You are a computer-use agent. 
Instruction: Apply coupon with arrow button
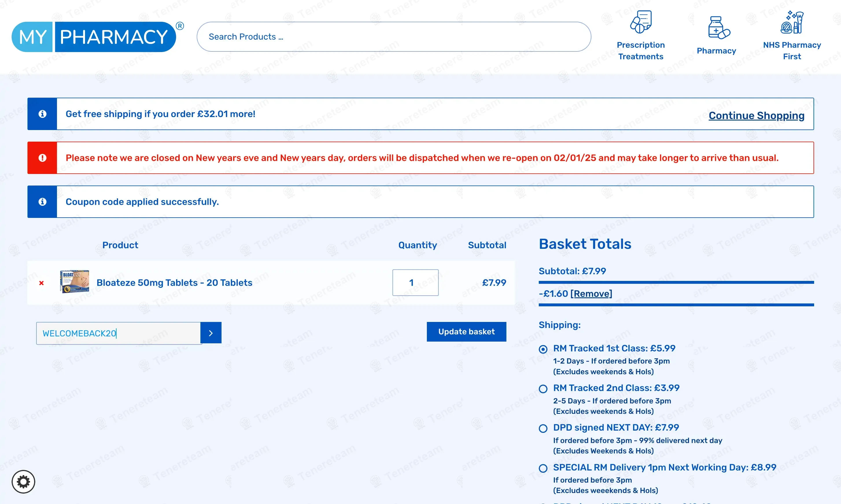click(211, 333)
